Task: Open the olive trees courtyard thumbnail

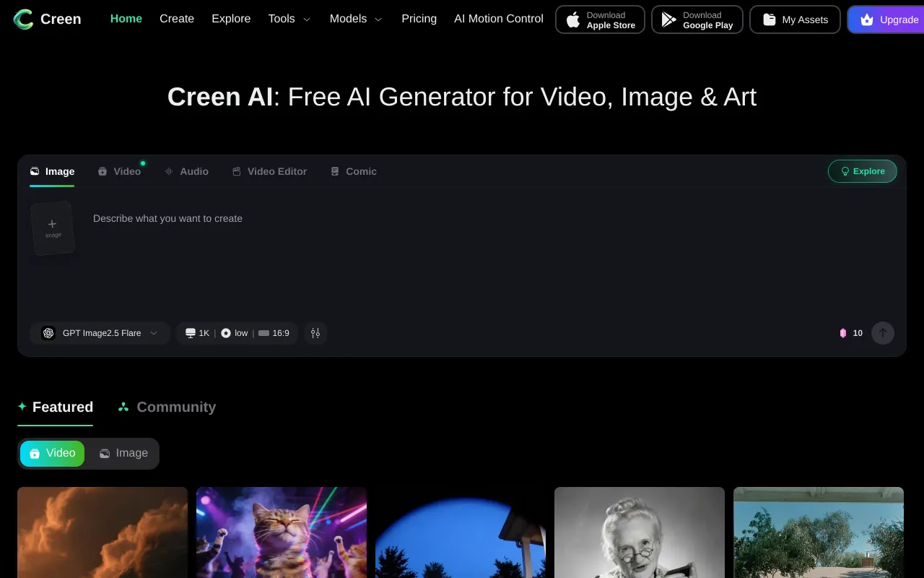Action: click(819, 532)
